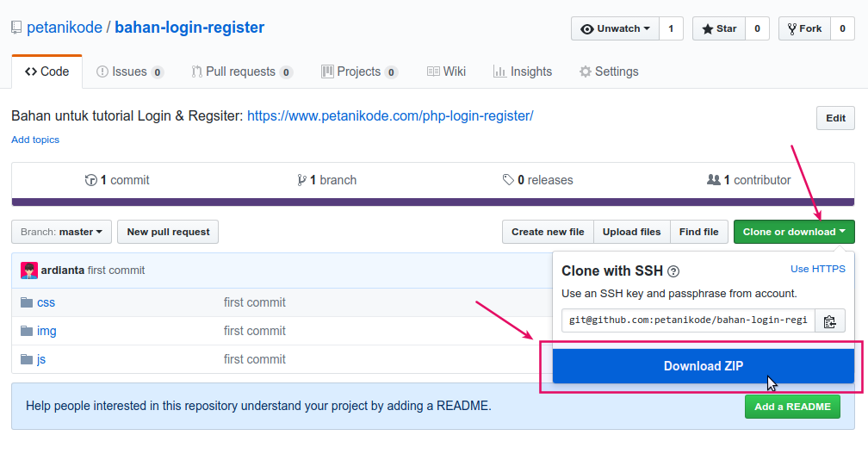Fork the repository
Viewport: 868px width, 454px height.
[x=803, y=28]
